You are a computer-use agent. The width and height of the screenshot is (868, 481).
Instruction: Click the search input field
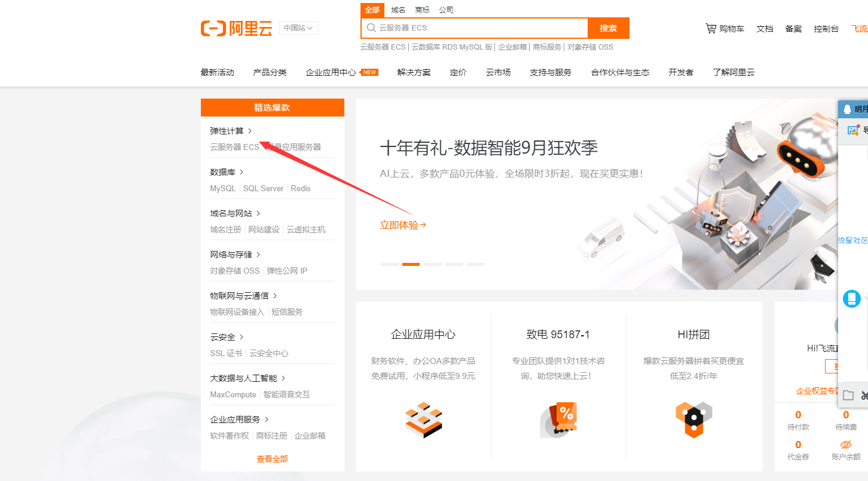(x=475, y=28)
